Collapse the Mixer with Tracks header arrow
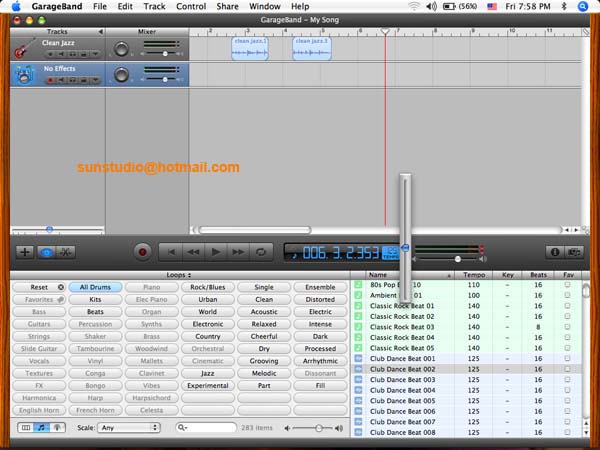The width and height of the screenshot is (600, 450). [x=100, y=32]
